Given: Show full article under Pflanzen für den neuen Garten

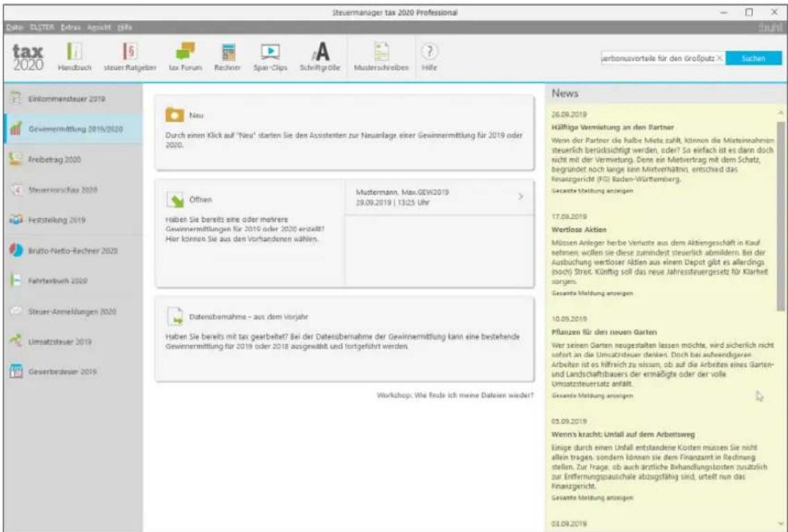Looking at the screenshot, I should point(592,396).
